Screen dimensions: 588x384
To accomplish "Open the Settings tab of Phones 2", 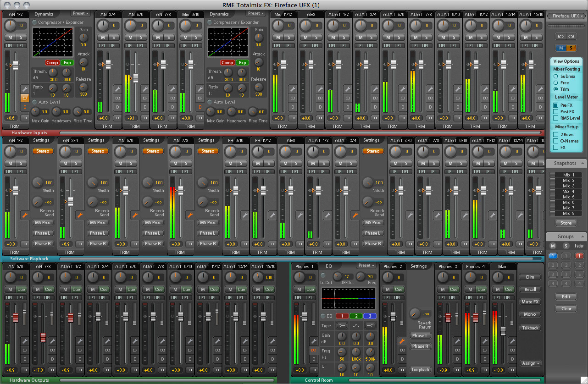I will [x=419, y=266].
